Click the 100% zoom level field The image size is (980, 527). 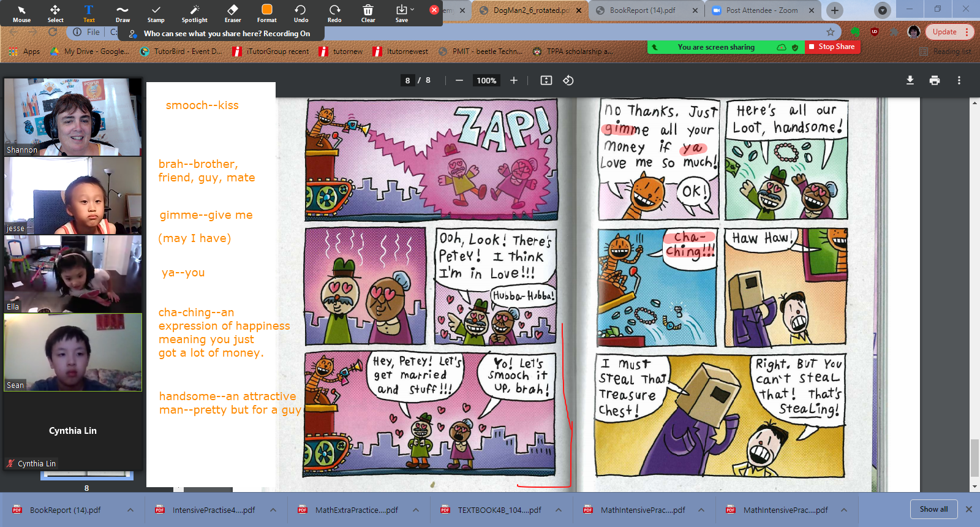[486, 80]
